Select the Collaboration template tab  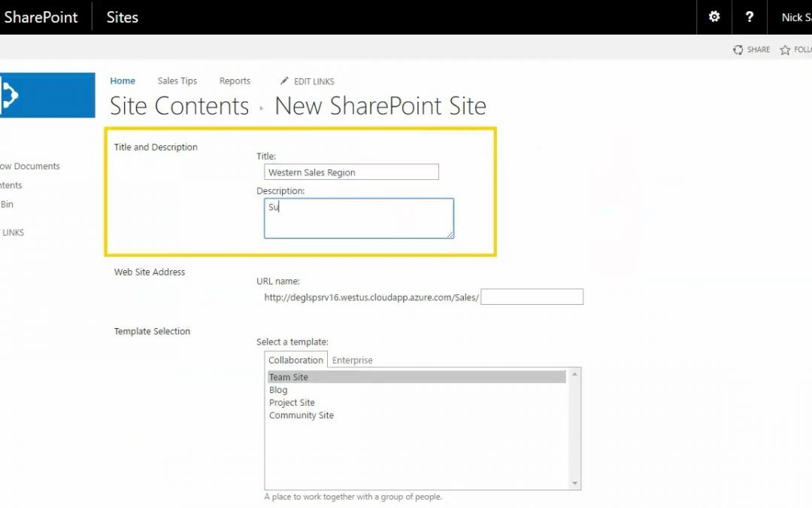pos(295,360)
